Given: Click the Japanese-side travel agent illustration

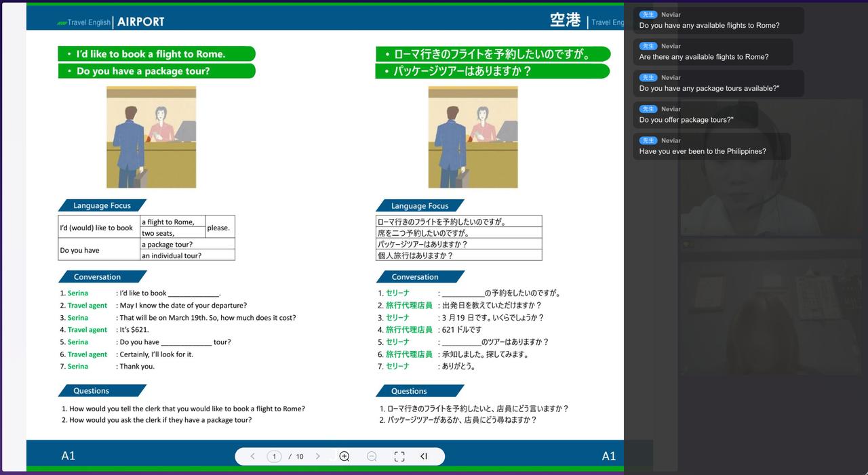Looking at the screenshot, I should point(473,137).
